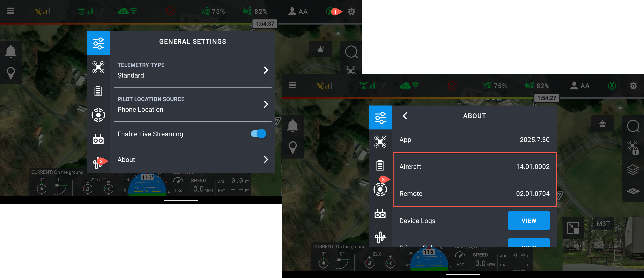Screen dimensions: 644x278
Task: Tap map grid overlay icon in About screenshot
Action: [633, 191]
